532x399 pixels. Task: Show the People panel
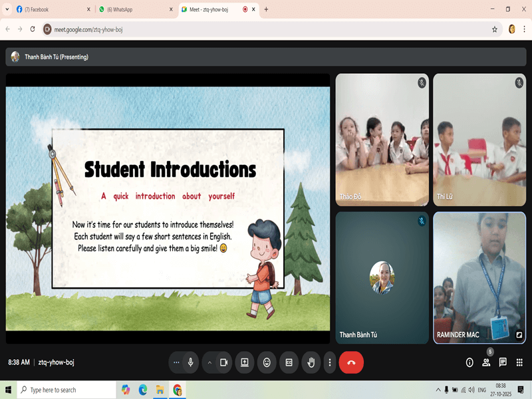click(x=486, y=362)
